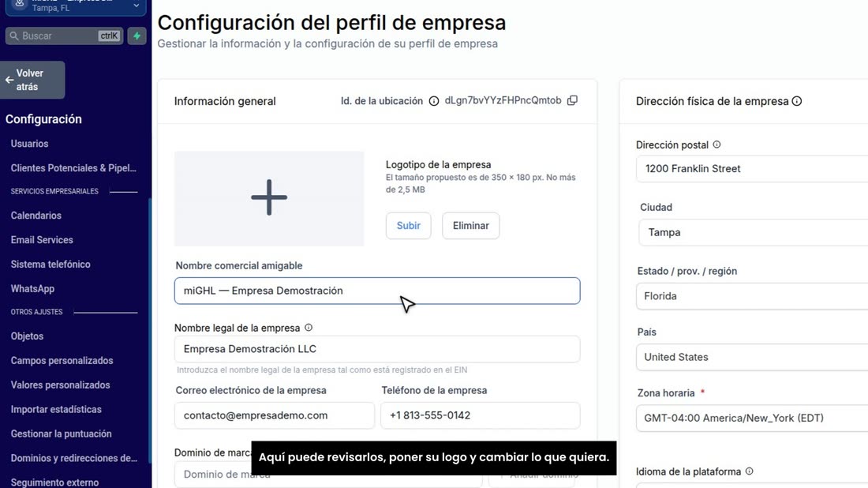This screenshot has width=868, height=488.
Task: Open Clientes Potenciales & Pipelines settings
Action: [73, 168]
